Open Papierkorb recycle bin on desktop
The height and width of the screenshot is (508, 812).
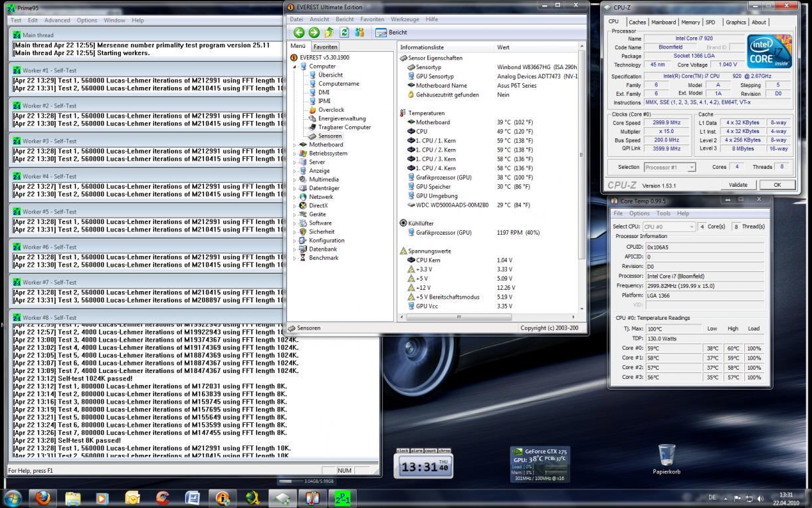(666, 459)
